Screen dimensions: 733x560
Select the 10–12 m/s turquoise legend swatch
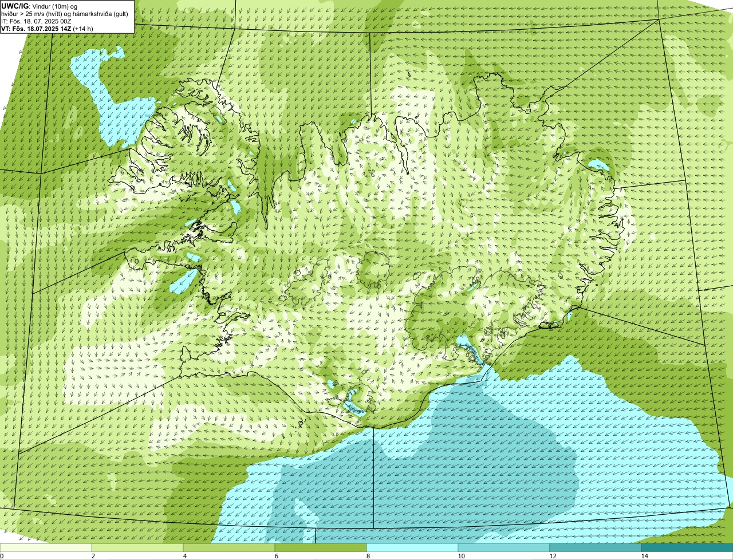pos(504,547)
